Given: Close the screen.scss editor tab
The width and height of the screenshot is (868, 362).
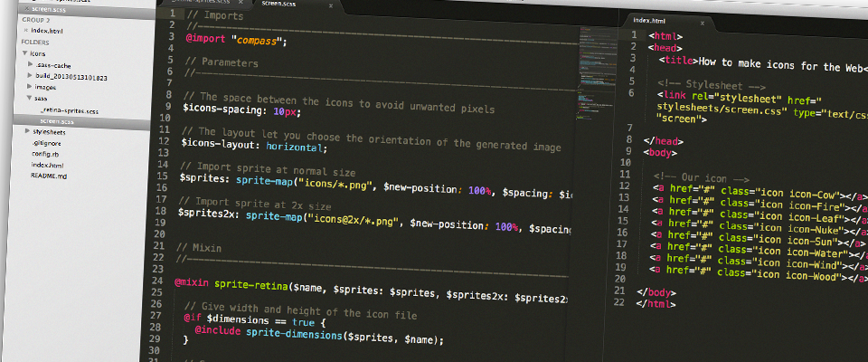Looking at the screenshot, I should [333, 5].
